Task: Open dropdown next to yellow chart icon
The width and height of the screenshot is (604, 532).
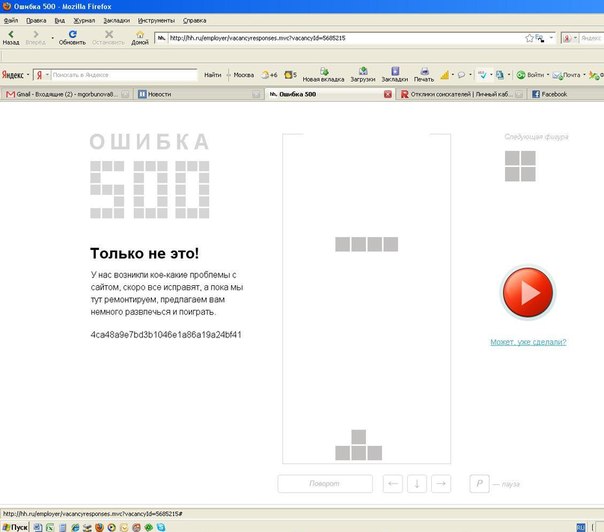Action: point(453,74)
